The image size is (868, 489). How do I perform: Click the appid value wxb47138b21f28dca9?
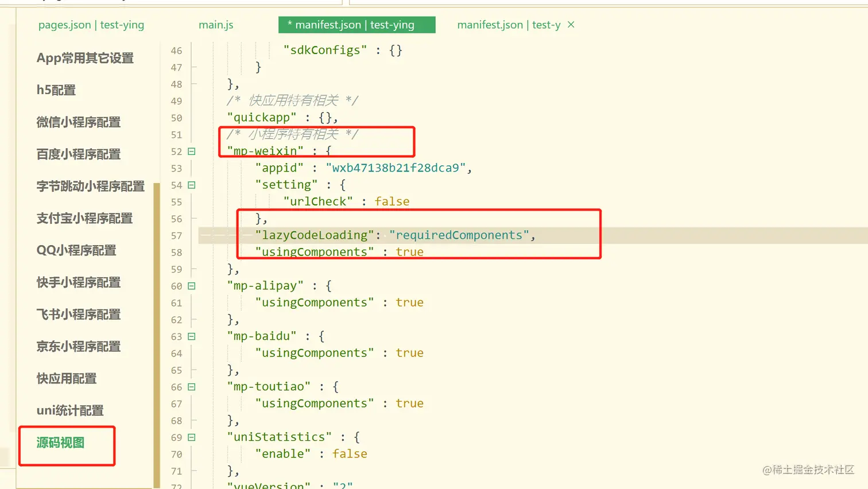396,168
